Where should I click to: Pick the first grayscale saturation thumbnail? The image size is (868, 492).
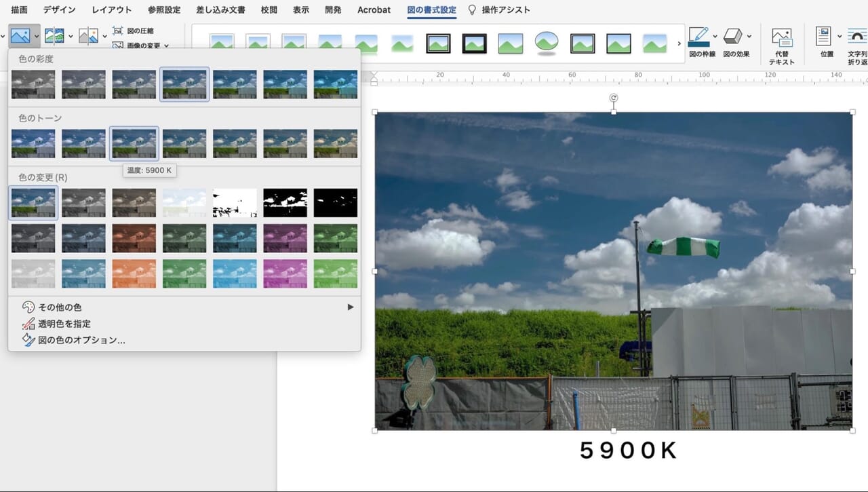pyautogui.click(x=33, y=84)
